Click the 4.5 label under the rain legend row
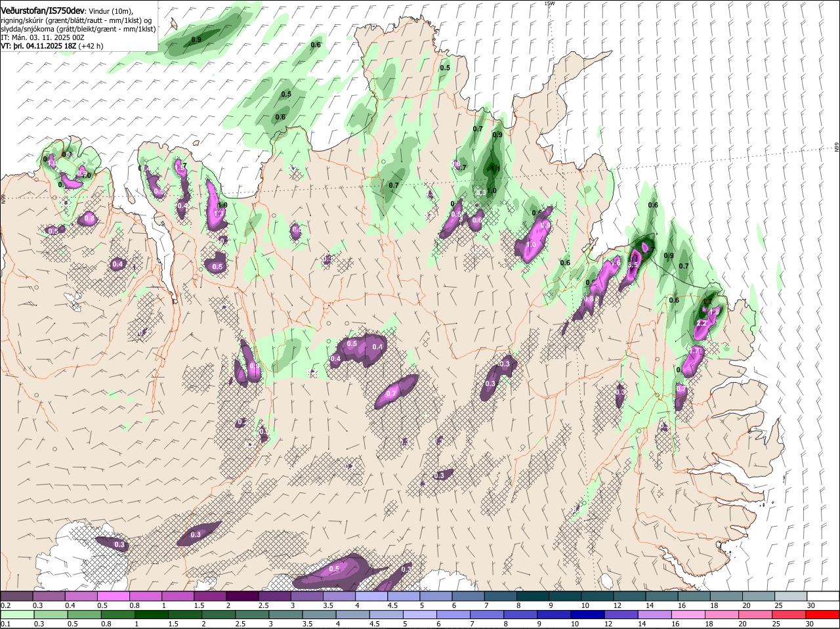 (x=375, y=624)
